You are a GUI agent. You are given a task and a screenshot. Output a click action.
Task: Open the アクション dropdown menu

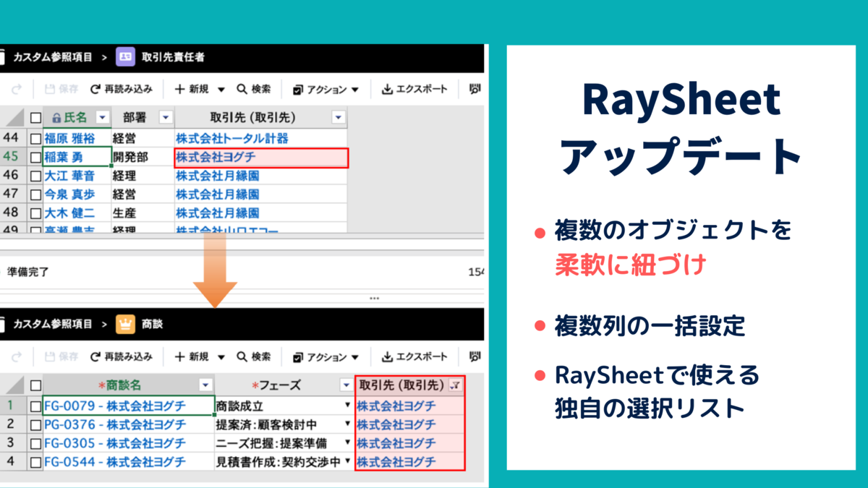pyautogui.click(x=328, y=89)
